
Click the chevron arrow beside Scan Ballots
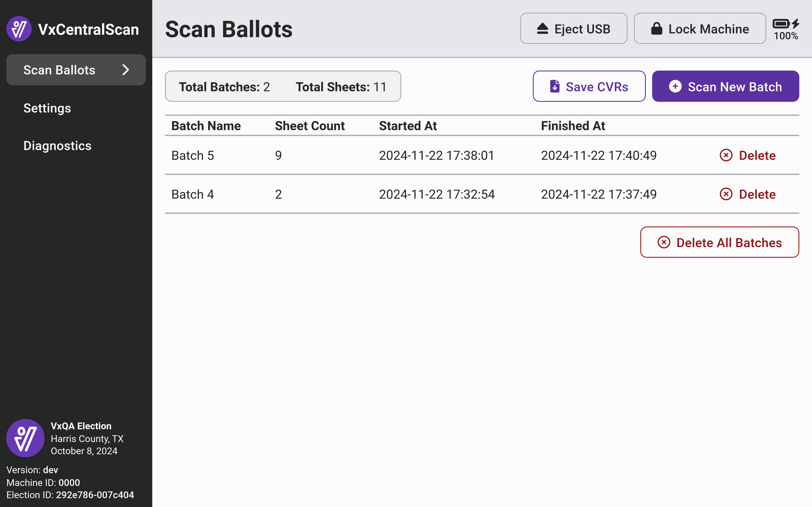(126, 70)
